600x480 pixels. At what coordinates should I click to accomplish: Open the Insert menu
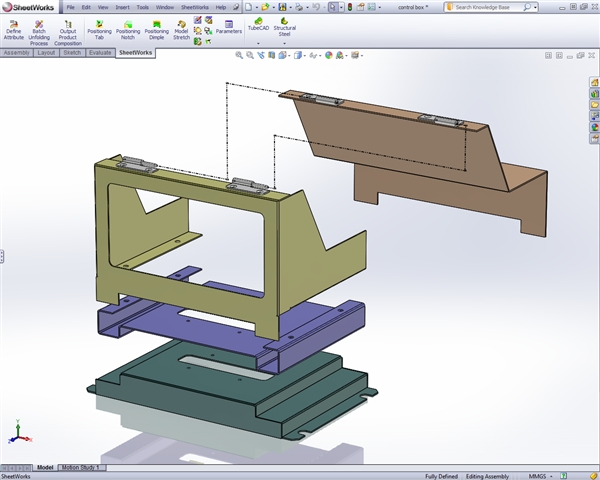click(121, 7)
